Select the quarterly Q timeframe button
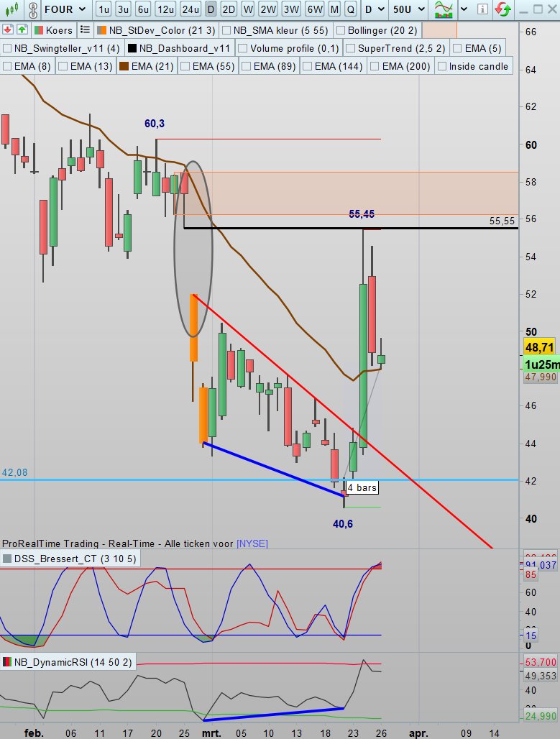Image resolution: width=560 pixels, height=739 pixels. 350,9
